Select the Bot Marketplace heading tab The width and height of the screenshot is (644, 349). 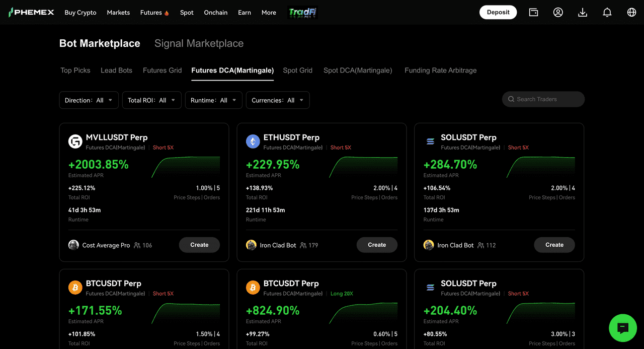tap(100, 43)
